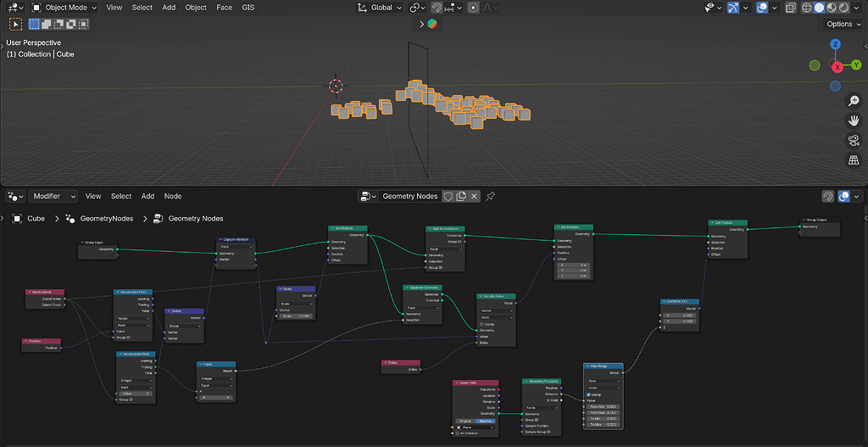Select Original in Object Info node
Viewport: 868px width, 447px height.
pos(465,421)
